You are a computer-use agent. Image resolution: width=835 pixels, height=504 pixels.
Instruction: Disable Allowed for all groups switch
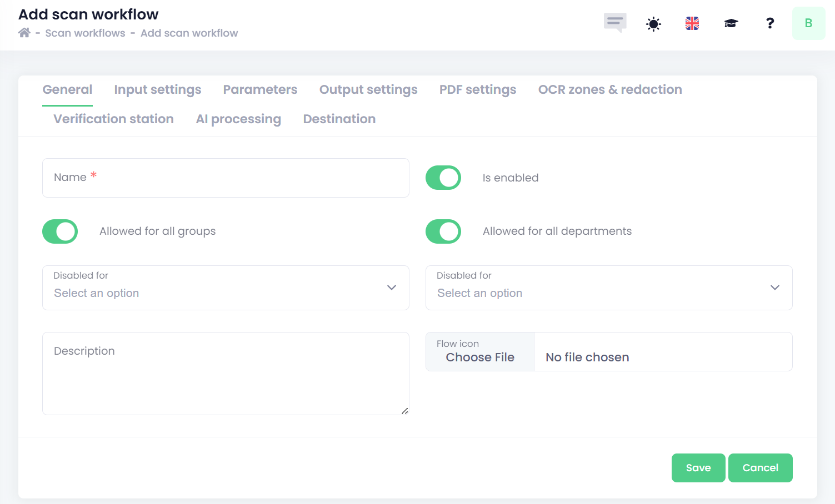click(60, 231)
